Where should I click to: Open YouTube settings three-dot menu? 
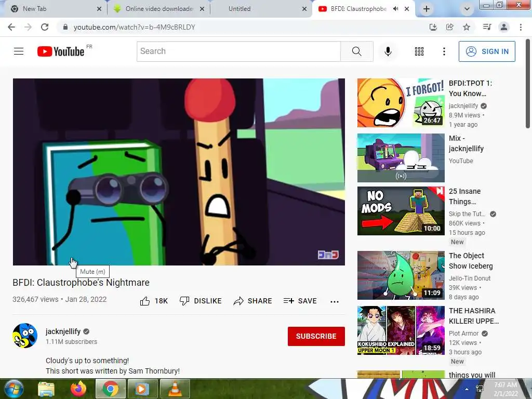[x=444, y=51]
